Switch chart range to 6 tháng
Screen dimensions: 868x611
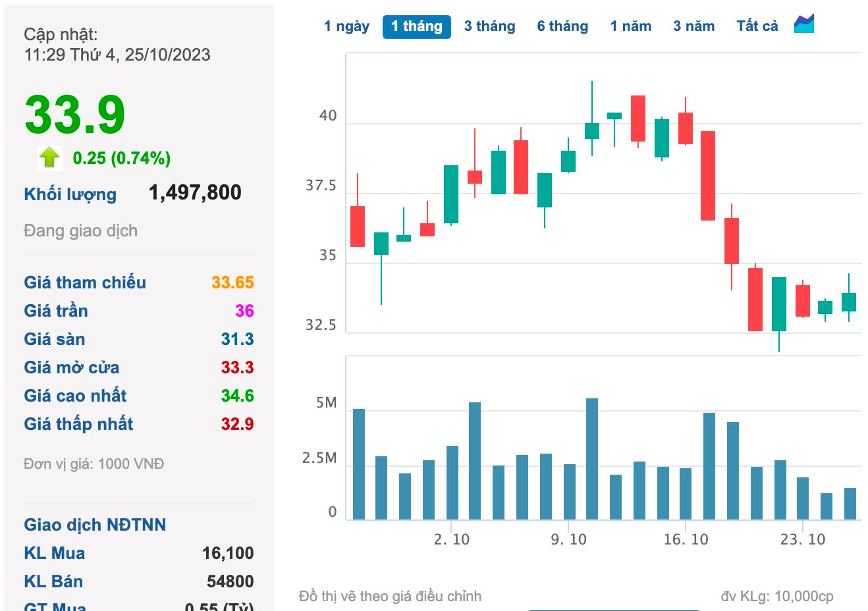tap(562, 26)
